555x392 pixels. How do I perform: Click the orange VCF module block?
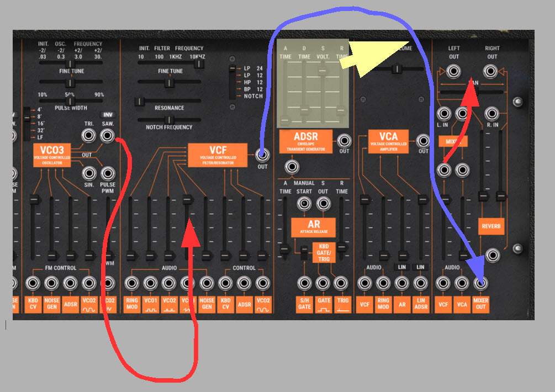[218, 155]
